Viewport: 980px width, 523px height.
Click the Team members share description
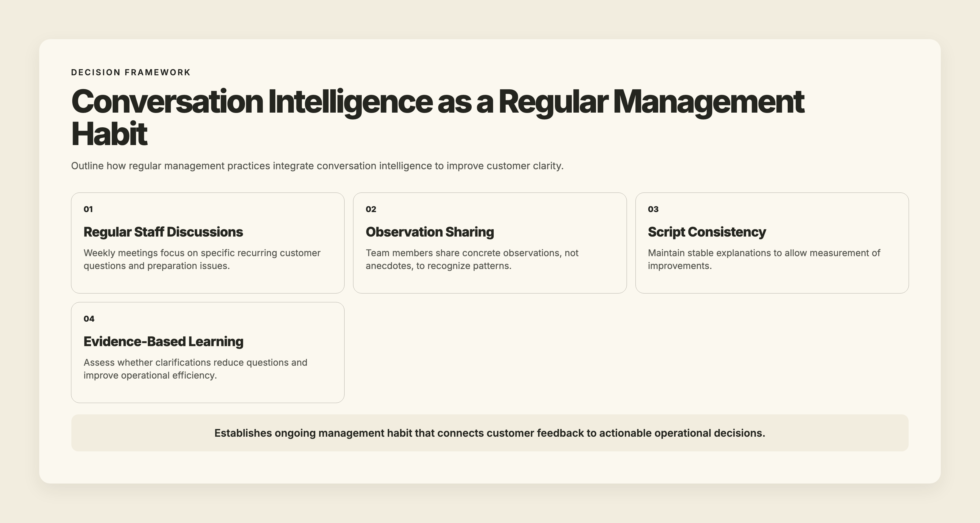(x=472, y=259)
